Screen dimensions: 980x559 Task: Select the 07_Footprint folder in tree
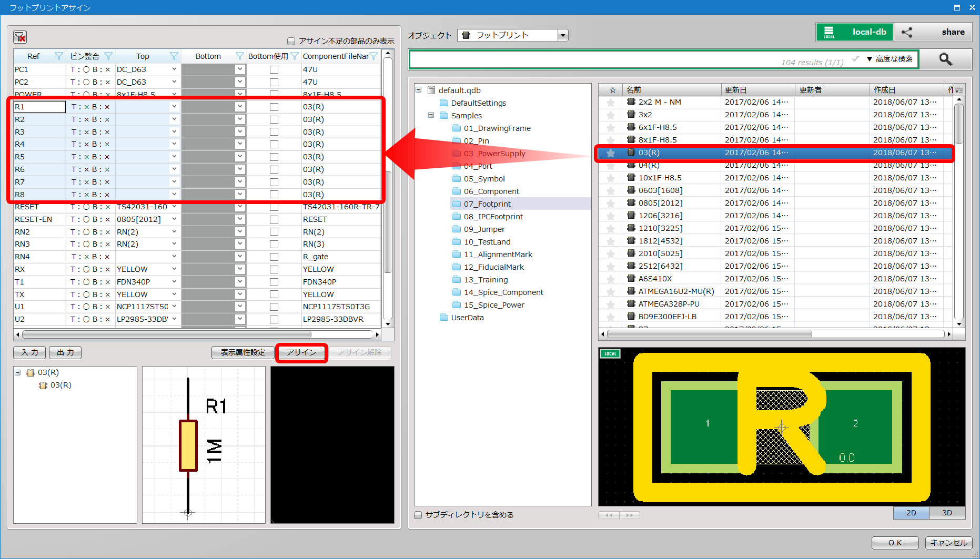(487, 204)
